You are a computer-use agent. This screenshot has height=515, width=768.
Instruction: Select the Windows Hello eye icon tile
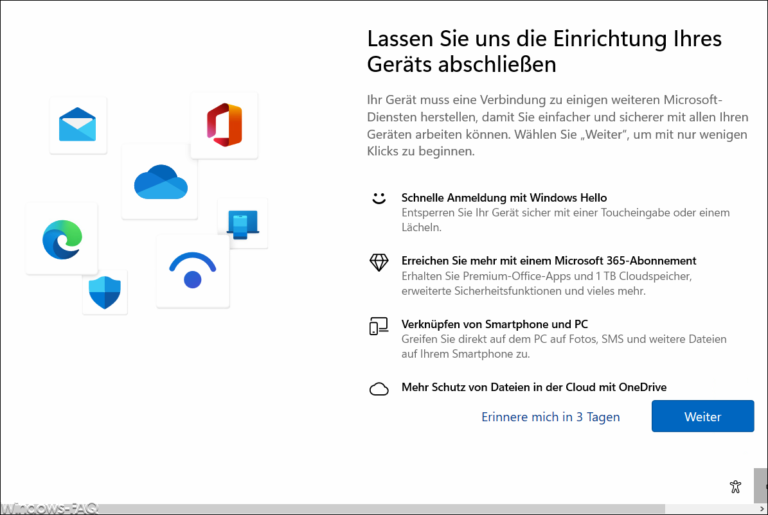coord(193,271)
